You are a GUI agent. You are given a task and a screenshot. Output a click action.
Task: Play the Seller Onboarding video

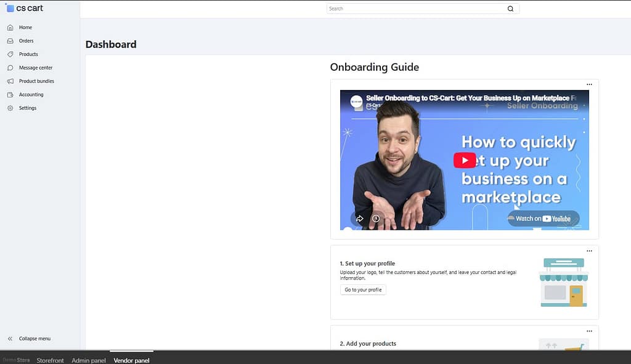pyautogui.click(x=465, y=160)
